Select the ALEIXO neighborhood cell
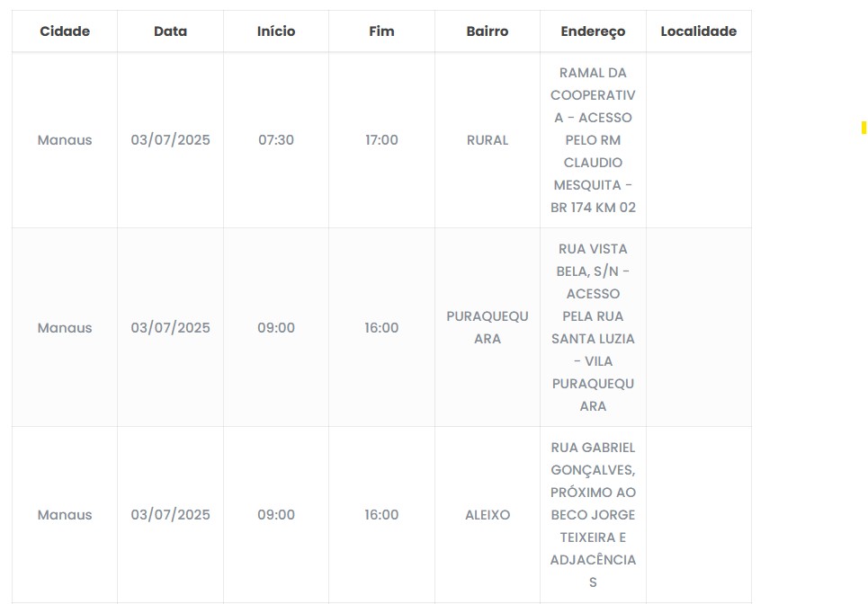Viewport: 868px width, 604px height. [x=488, y=515]
